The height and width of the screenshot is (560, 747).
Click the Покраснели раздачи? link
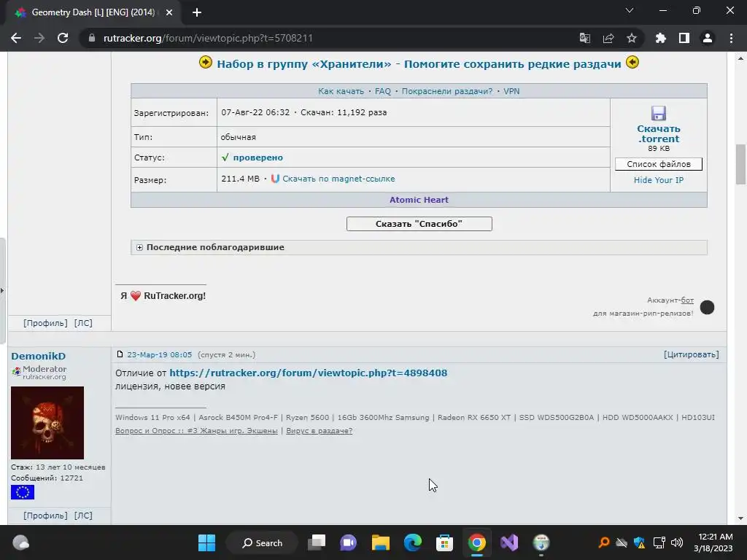click(447, 91)
